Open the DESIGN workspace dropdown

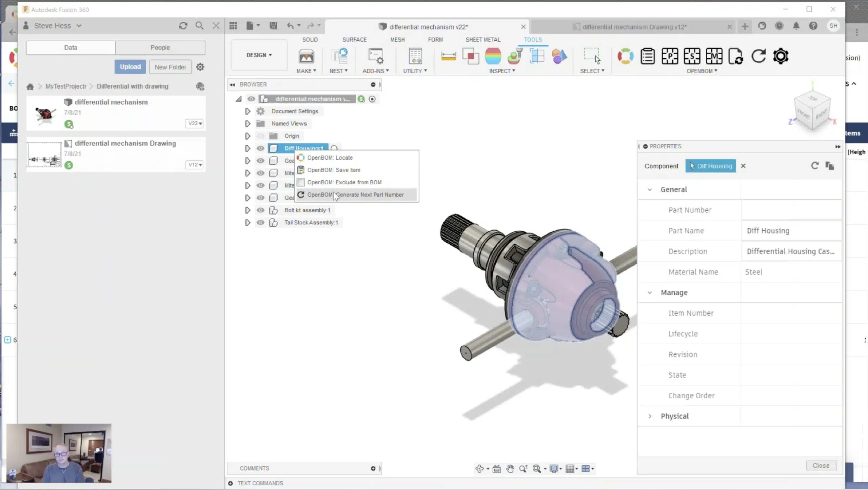click(259, 55)
